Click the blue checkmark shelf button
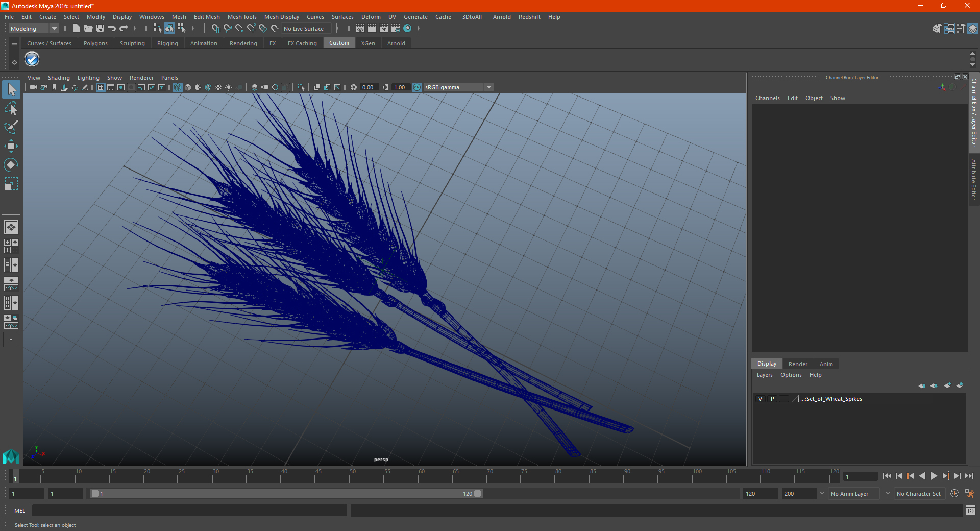The width and height of the screenshot is (980, 531). [32, 59]
